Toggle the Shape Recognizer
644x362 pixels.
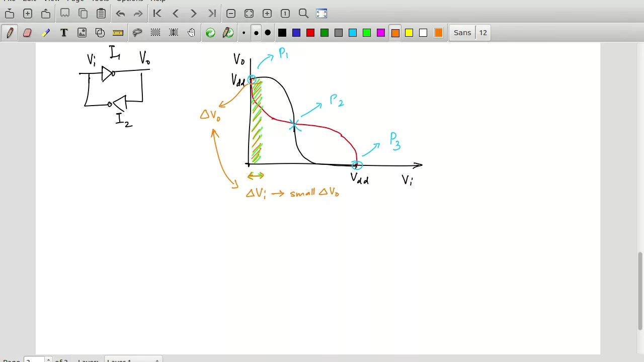[100, 33]
